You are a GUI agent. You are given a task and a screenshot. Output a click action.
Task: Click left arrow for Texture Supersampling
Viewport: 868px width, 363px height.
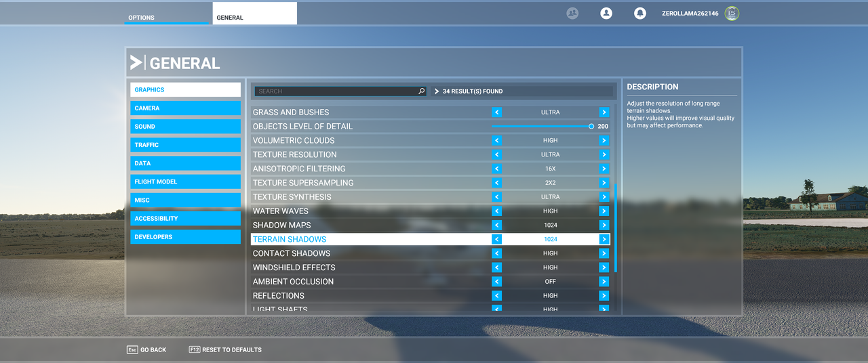tap(496, 183)
